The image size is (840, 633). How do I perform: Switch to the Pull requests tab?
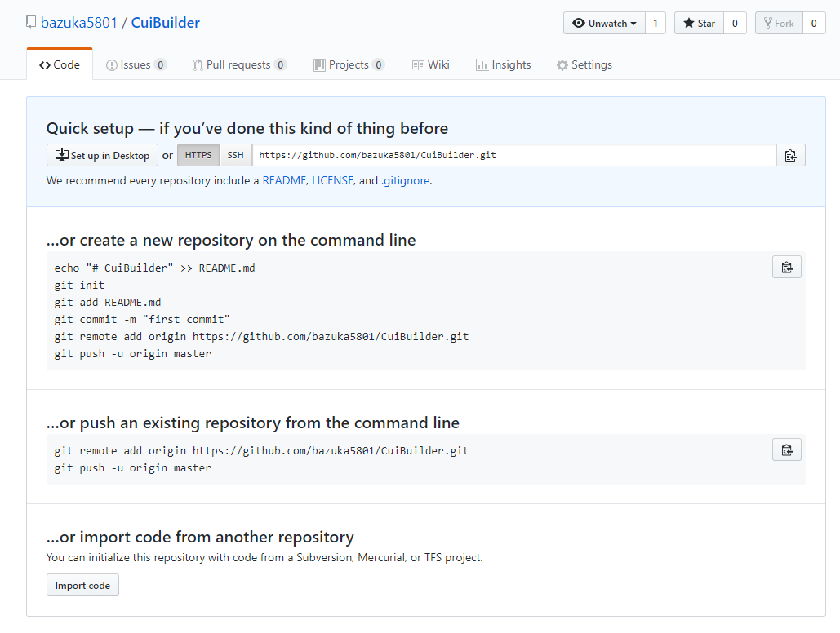point(239,64)
